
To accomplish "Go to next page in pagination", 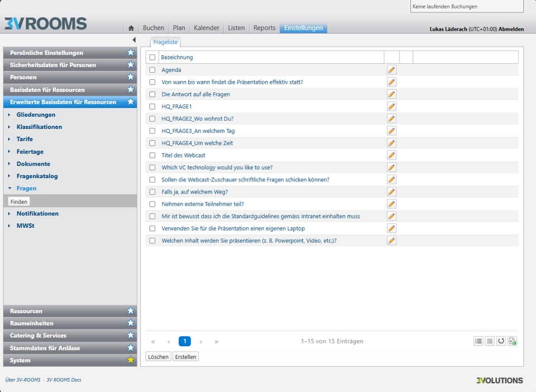I will (x=201, y=342).
